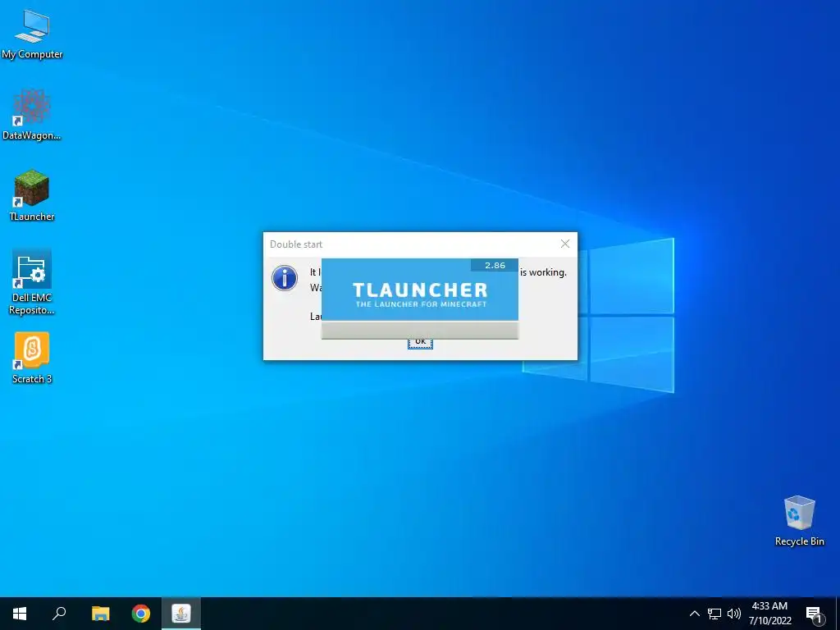The width and height of the screenshot is (840, 630).
Task: Launch Google Chrome from taskbar
Action: coord(141,614)
